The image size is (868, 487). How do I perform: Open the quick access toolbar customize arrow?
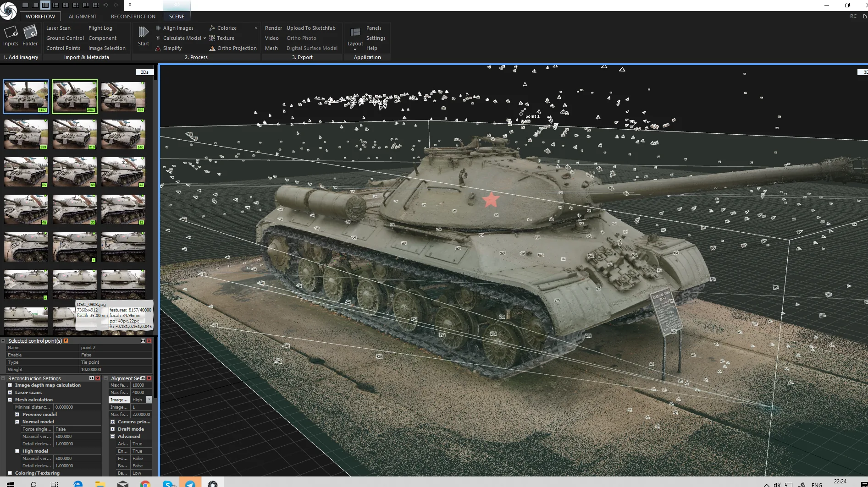(x=130, y=5)
